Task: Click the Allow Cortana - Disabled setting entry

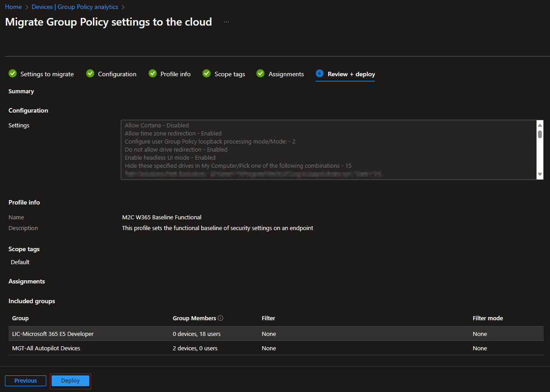Action: (157, 126)
